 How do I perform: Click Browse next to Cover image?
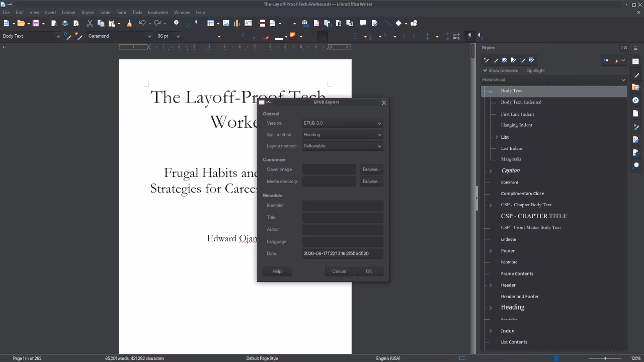pos(371,169)
